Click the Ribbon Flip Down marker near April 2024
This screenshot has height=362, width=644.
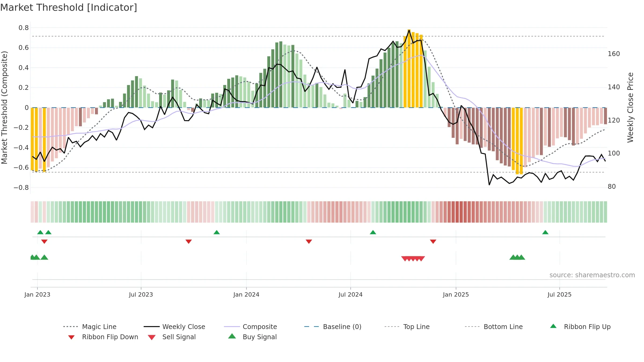pos(309,242)
